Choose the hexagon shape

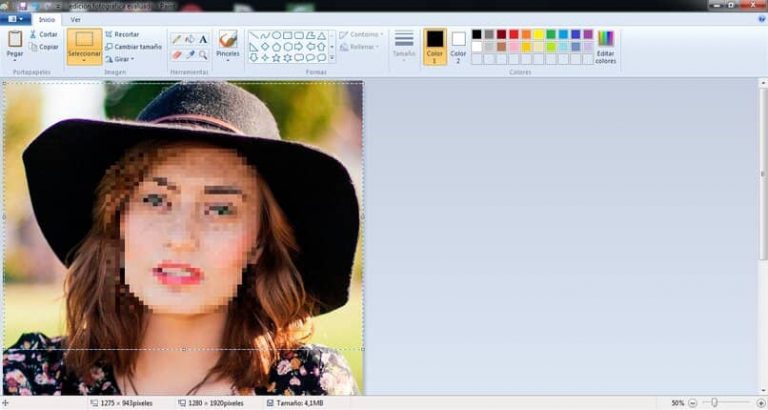click(x=288, y=47)
